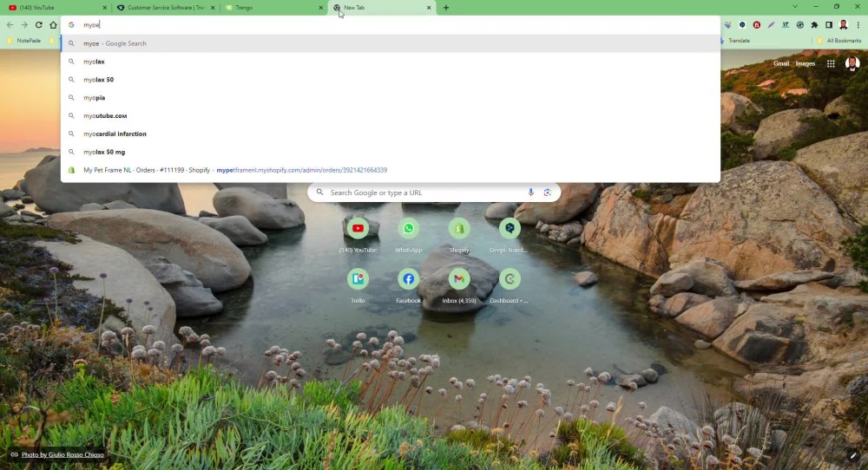868x470 pixels.
Task: Click the profile avatar in the toolbar
Action: tap(844, 25)
